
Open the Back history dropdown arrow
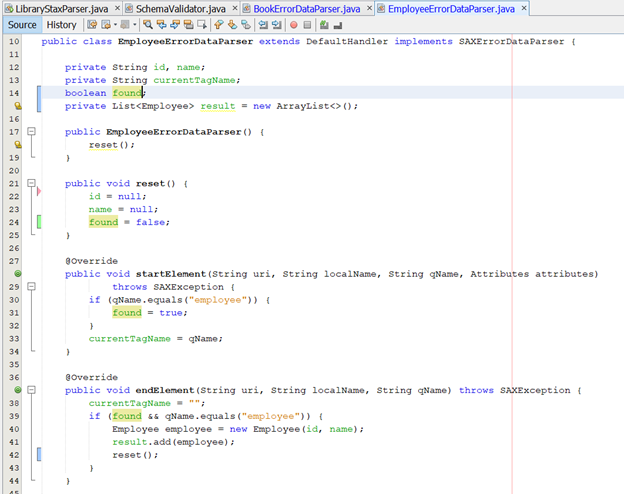(115, 25)
